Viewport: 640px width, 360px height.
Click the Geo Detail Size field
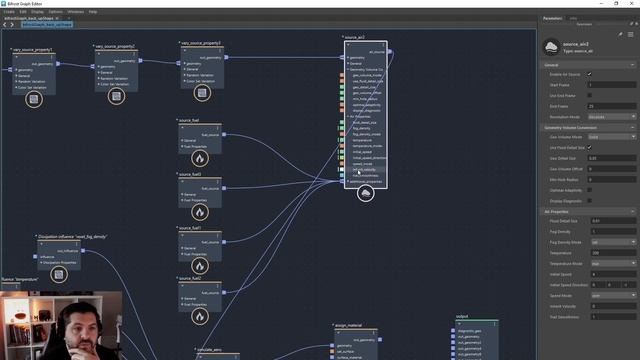point(611,158)
